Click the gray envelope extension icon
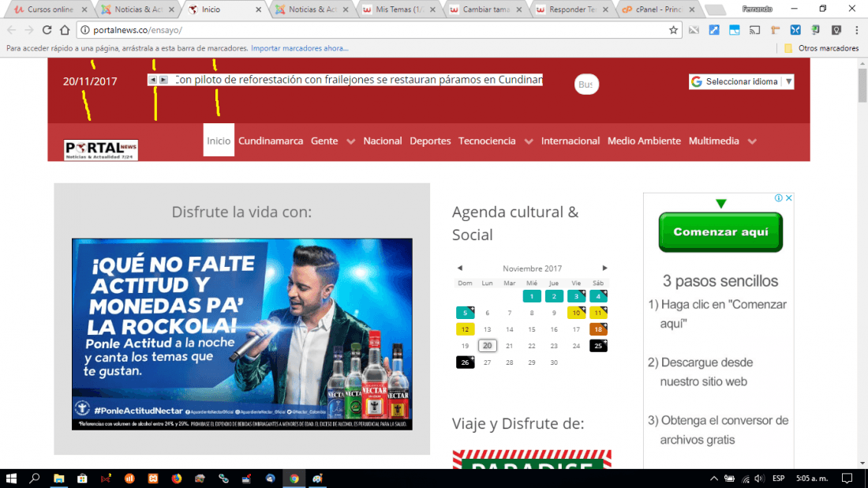868x488 pixels. tap(694, 30)
